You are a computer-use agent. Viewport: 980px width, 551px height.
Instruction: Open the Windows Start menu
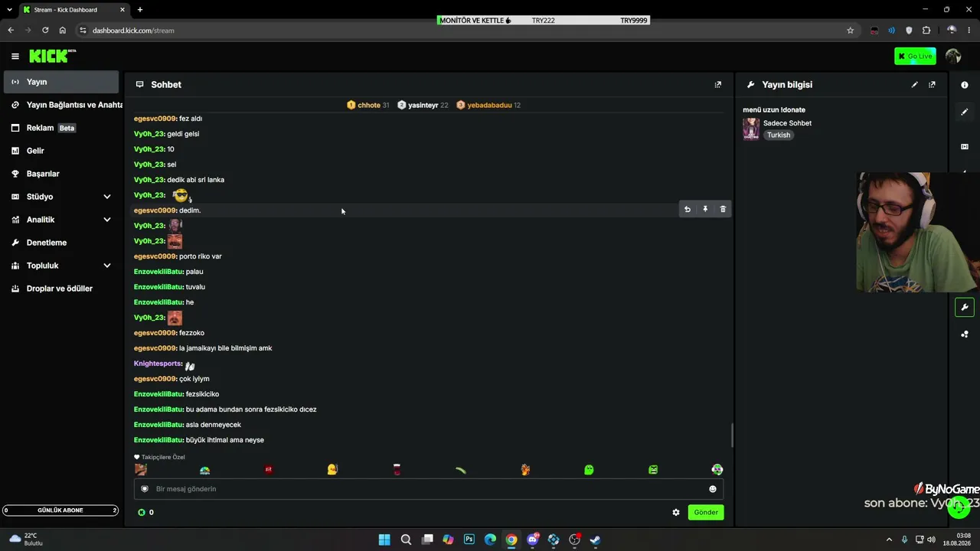[x=384, y=540]
